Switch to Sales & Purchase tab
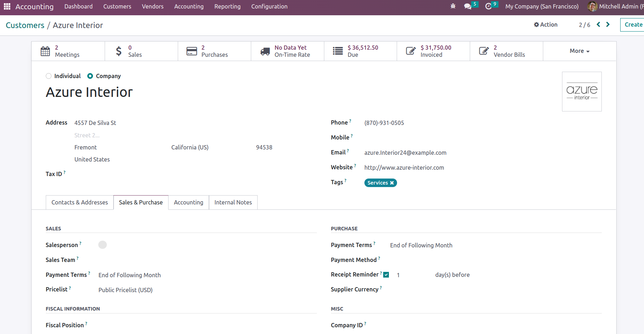The width and height of the screenshot is (644, 334). tap(141, 202)
